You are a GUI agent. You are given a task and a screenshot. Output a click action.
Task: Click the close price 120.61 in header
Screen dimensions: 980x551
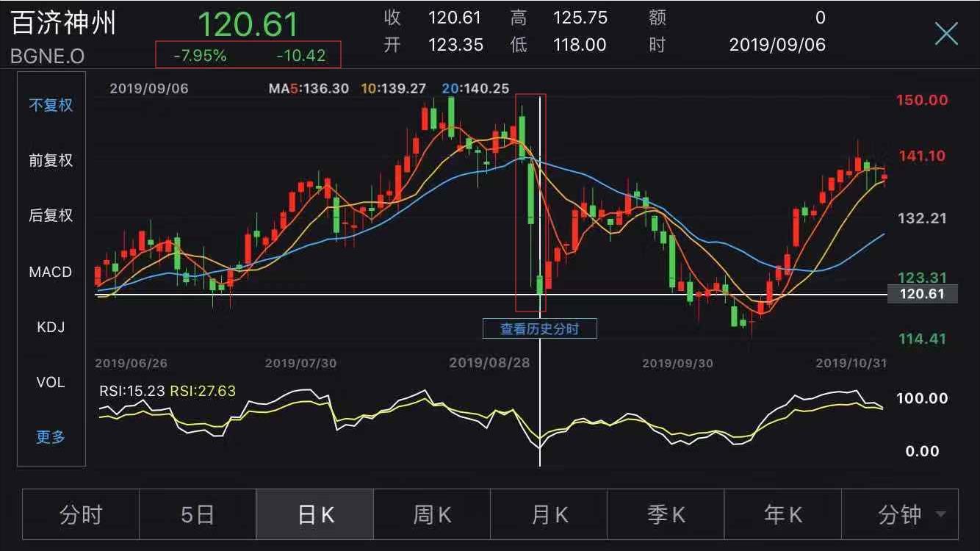(x=455, y=18)
